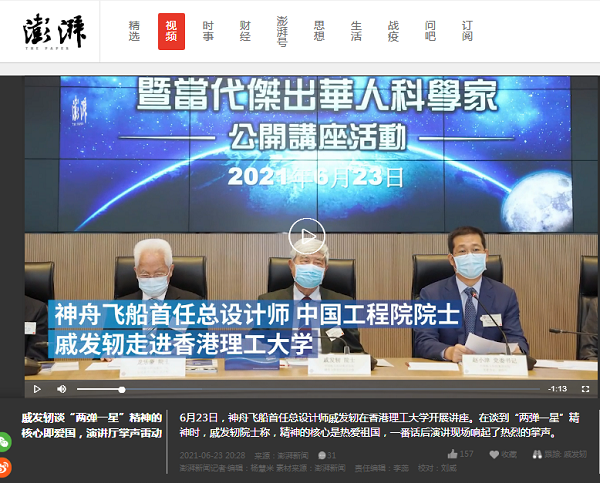
Task: Click the publish date 2021-06-23 20:28
Action: pos(212,455)
